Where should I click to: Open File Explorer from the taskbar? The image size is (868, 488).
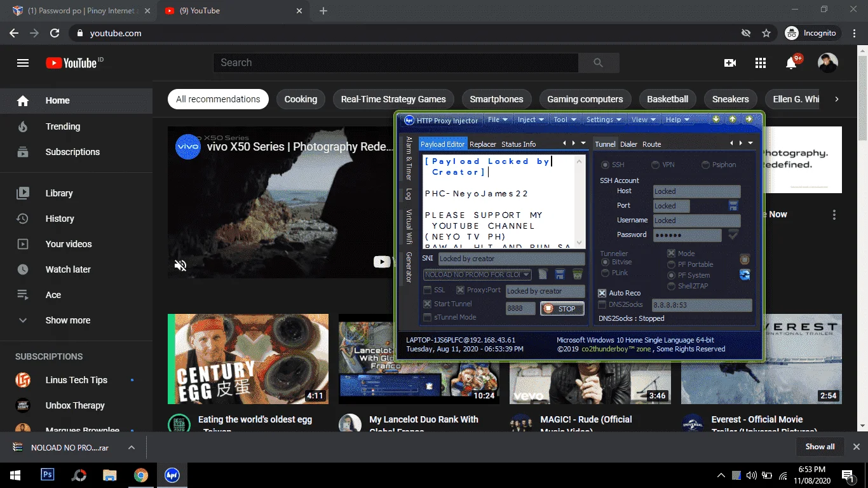click(109, 475)
